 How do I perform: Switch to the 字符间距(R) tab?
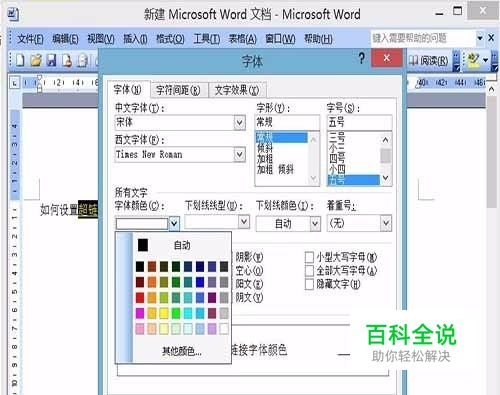coord(179,90)
